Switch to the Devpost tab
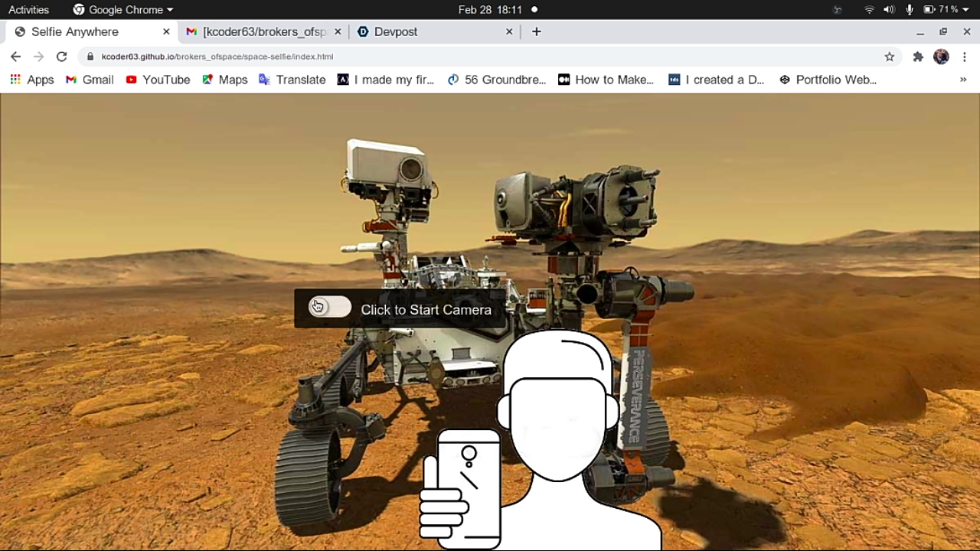The image size is (980, 551). point(435,31)
